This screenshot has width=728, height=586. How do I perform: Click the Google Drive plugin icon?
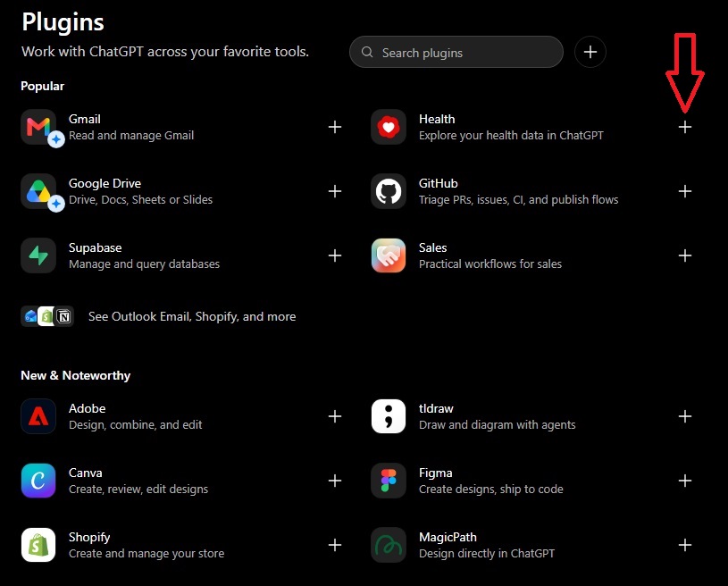[38, 191]
